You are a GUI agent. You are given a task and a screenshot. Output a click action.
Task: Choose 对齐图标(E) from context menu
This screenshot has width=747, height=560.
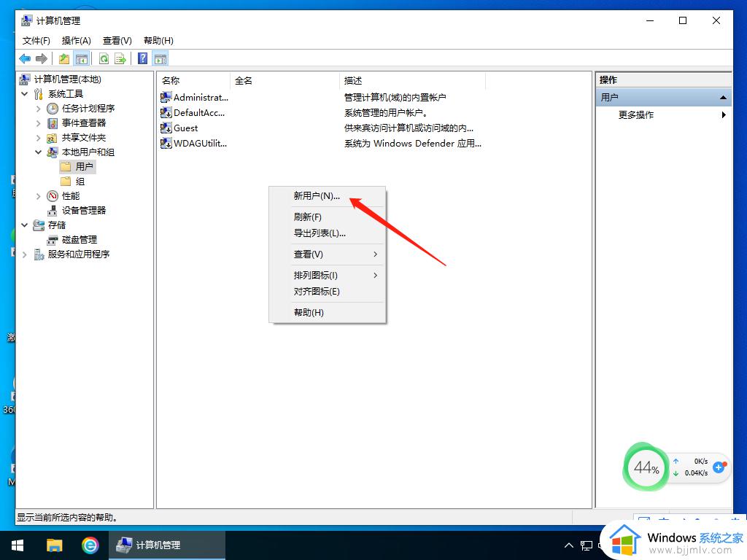coord(328,292)
